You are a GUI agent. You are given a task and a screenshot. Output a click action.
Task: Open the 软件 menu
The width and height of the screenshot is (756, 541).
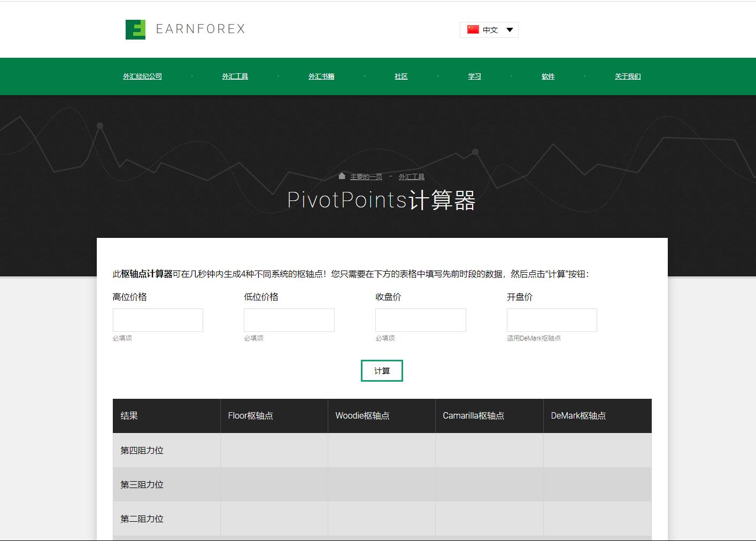548,76
